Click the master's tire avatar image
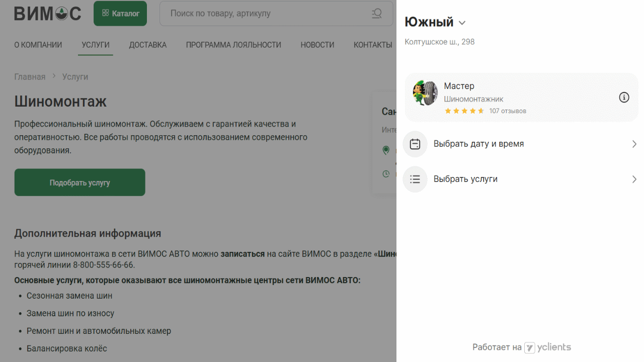Viewport: 644px width, 362px height. [x=425, y=93]
